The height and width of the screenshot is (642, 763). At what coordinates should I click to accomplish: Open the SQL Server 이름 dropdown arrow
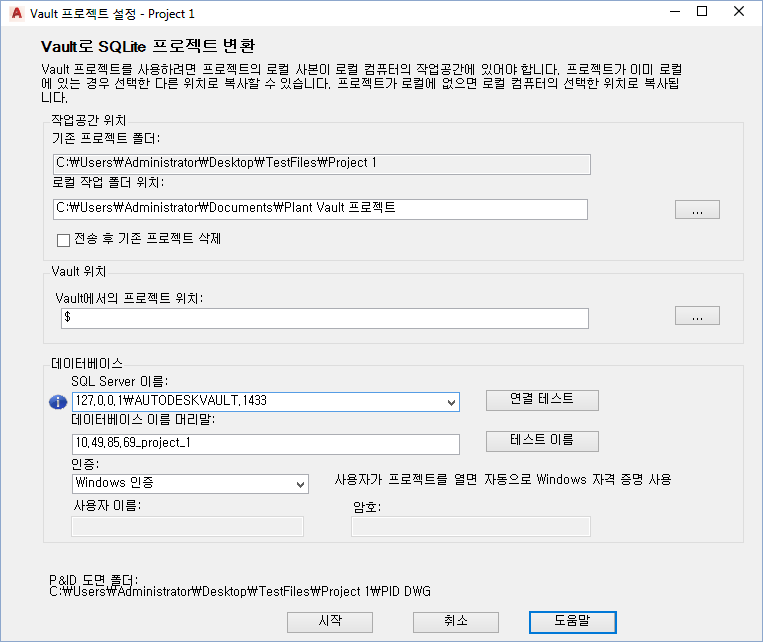(451, 402)
